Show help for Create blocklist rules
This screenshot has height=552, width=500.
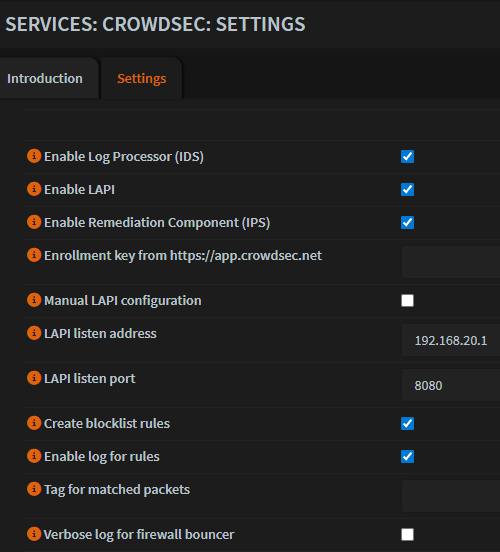[34, 423]
